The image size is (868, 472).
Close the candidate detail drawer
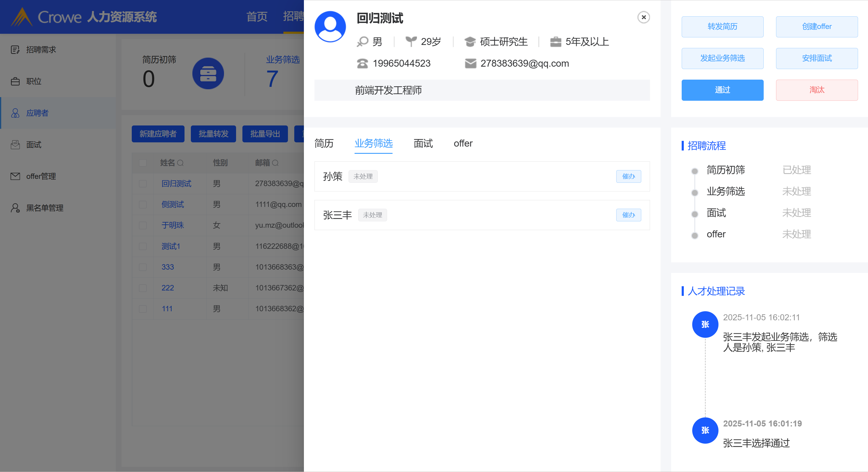643,17
